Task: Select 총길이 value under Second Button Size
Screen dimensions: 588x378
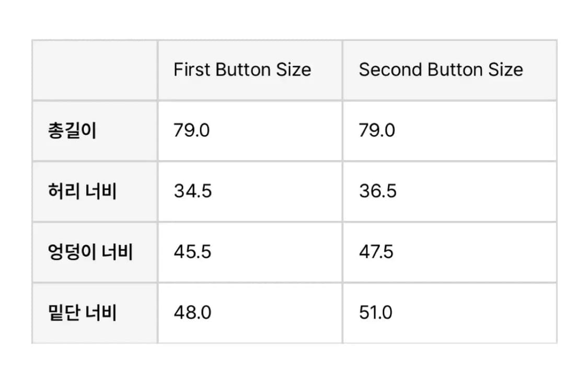Action: (377, 131)
